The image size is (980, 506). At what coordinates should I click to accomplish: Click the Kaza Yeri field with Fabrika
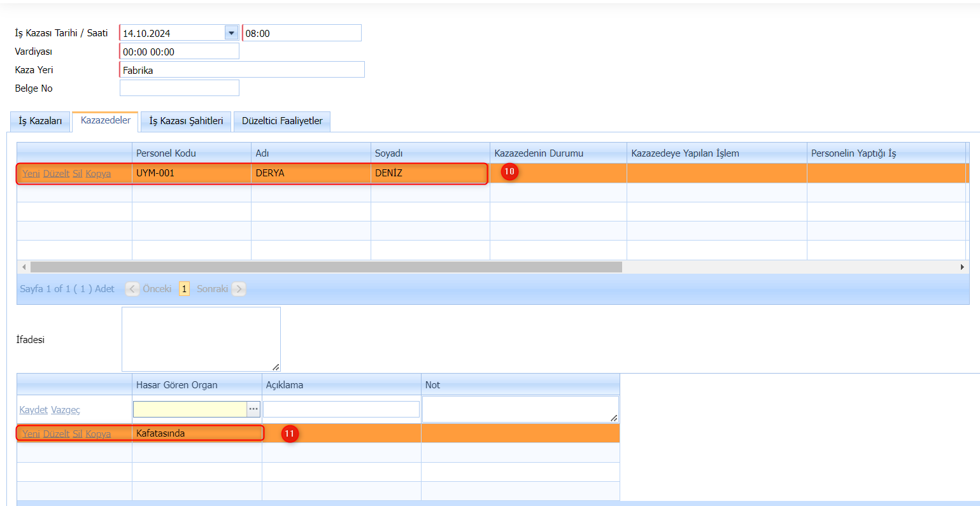(x=242, y=70)
